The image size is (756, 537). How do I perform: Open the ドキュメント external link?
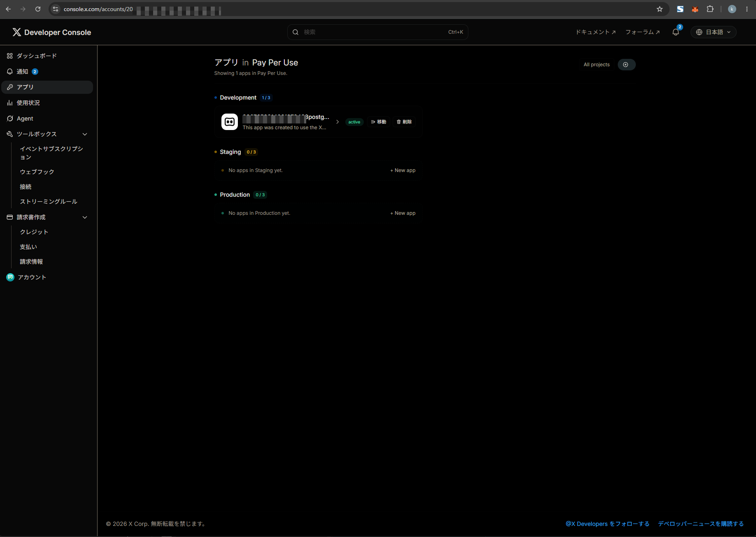pyautogui.click(x=595, y=32)
